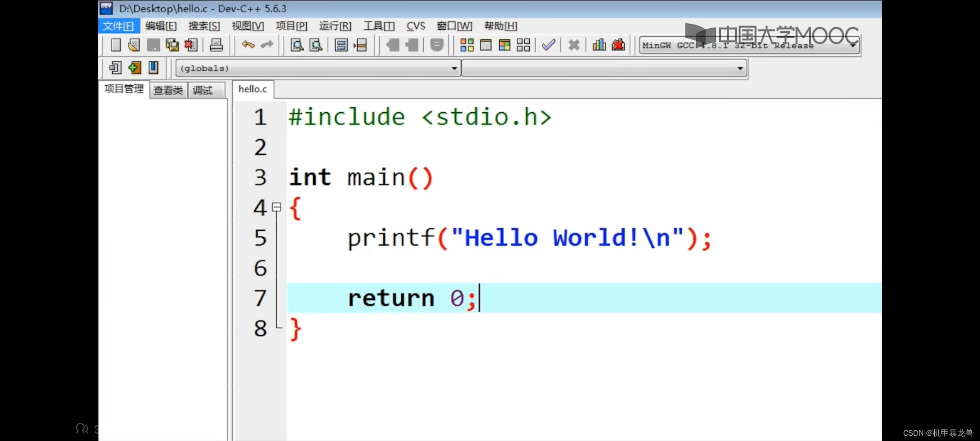Click the return 0; statement
The width and height of the screenshot is (980, 441).
pos(412,298)
